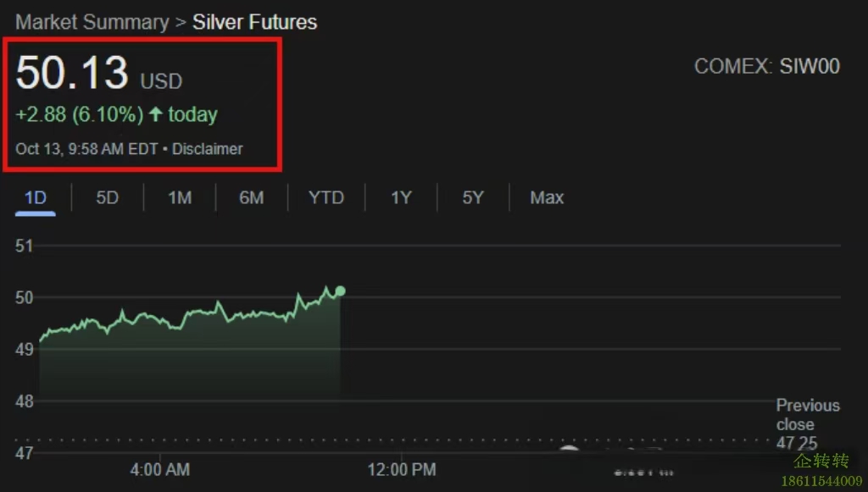This screenshot has height=492, width=868.
Task: Click the 50.13 price value
Action: tap(72, 73)
